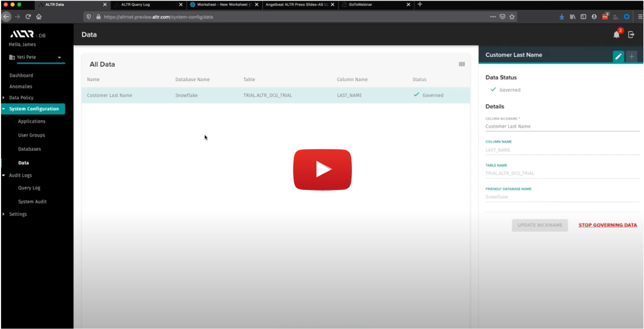644x329 pixels.
Task: Open the downloads arrow icon
Action: 562,17
